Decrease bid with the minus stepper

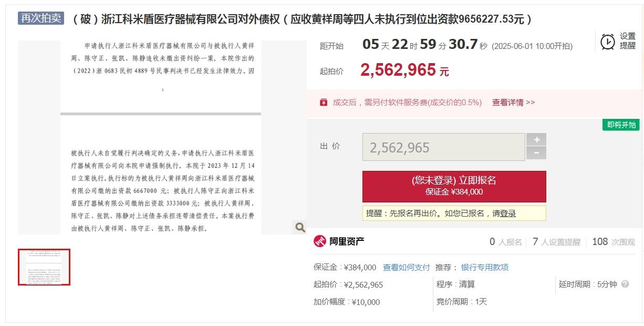(536, 153)
